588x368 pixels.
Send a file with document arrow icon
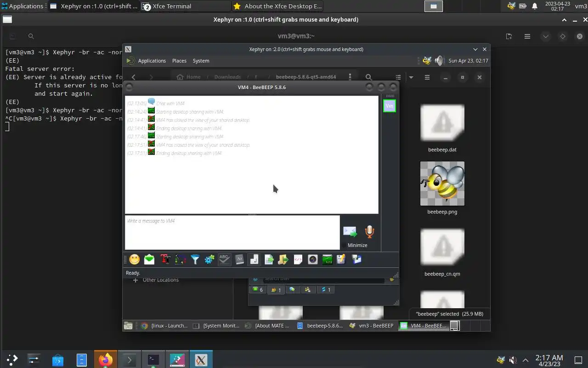click(269, 259)
